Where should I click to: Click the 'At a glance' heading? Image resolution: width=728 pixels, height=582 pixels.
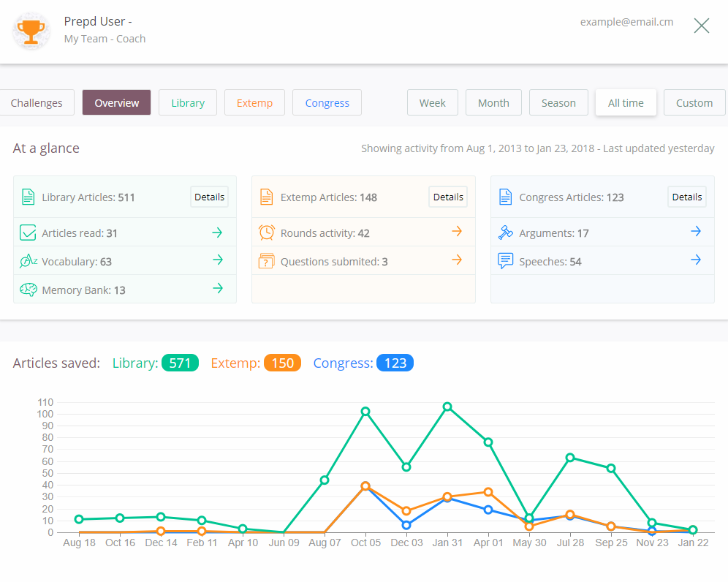point(46,148)
